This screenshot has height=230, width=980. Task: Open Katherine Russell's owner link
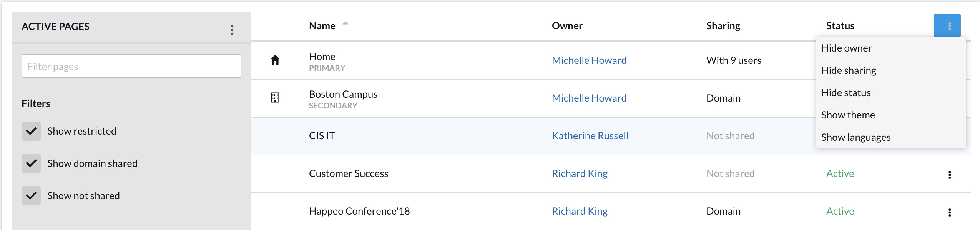click(x=590, y=136)
